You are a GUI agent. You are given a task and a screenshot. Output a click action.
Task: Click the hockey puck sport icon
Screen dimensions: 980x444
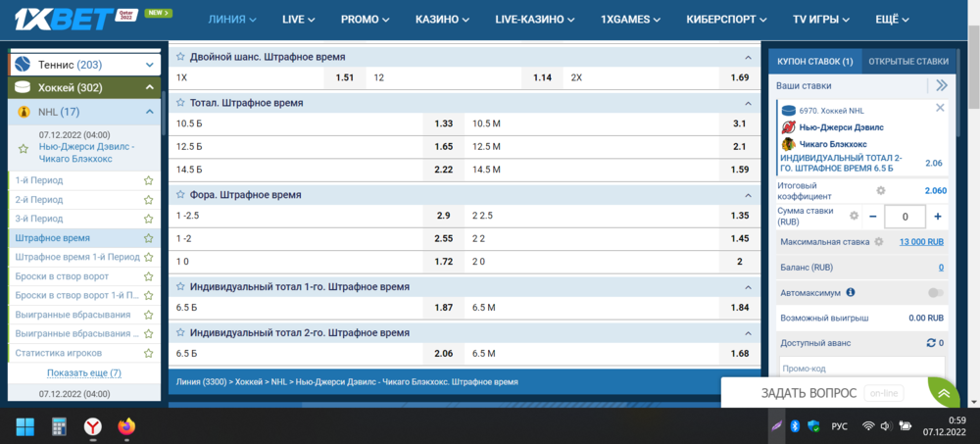(23, 87)
